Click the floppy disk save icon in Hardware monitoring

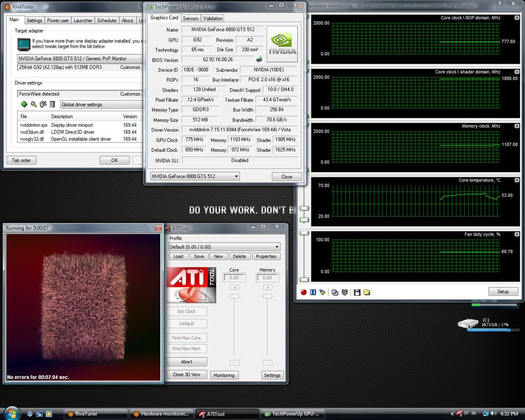coord(357,292)
